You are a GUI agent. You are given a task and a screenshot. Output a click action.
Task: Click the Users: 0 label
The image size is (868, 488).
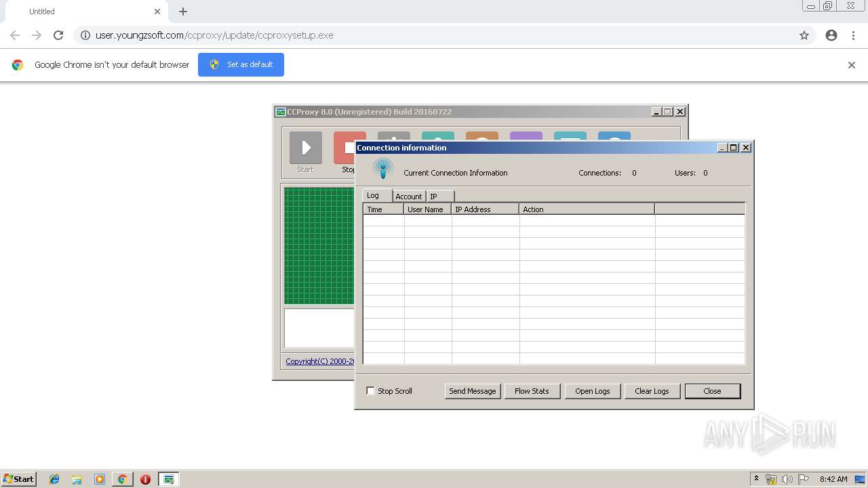691,173
